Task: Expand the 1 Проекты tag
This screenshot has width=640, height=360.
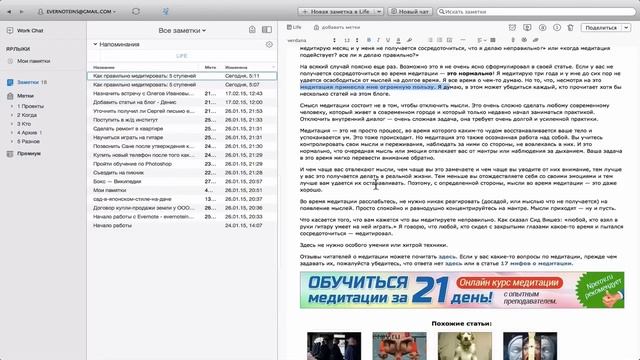Action: (x=12, y=106)
